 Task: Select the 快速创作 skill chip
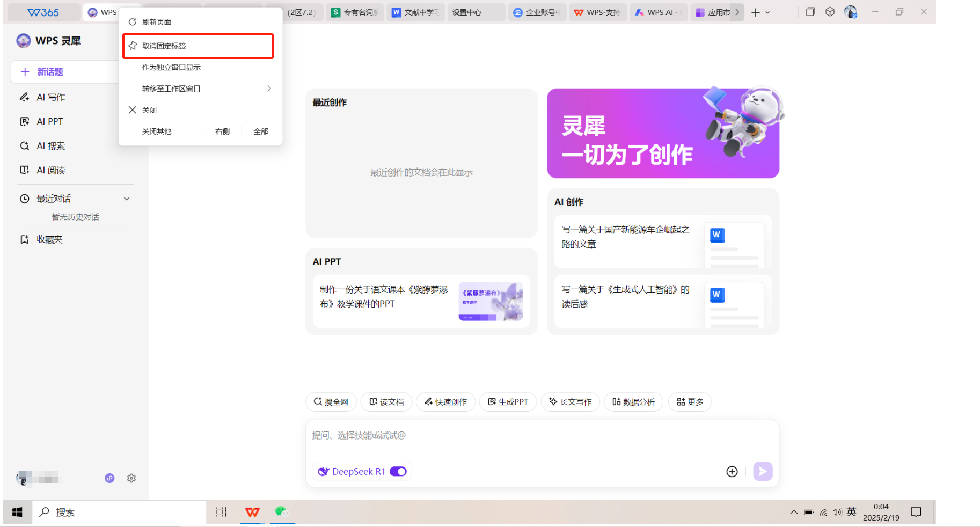coord(445,402)
